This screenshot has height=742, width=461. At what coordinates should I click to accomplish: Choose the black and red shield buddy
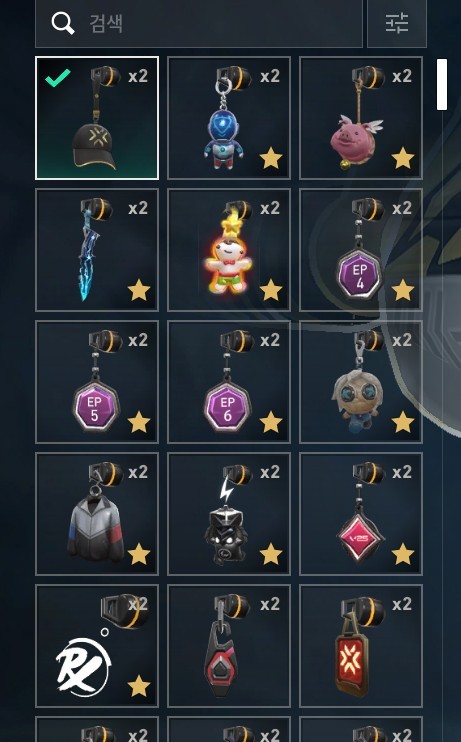coord(229,646)
